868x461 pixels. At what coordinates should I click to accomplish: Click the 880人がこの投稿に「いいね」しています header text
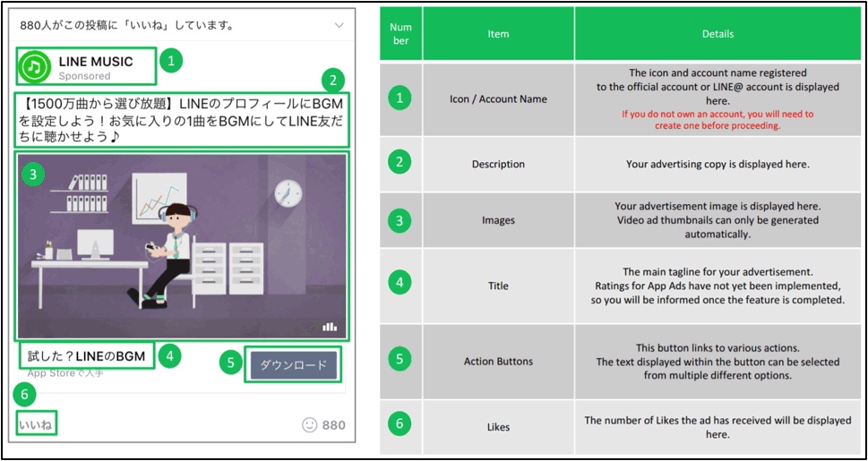[126, 25]
